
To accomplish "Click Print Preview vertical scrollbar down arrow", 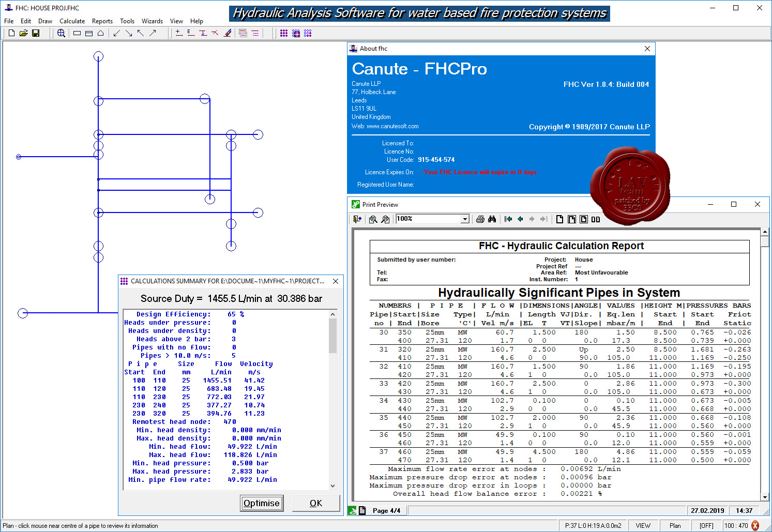I will pos(765,497).
